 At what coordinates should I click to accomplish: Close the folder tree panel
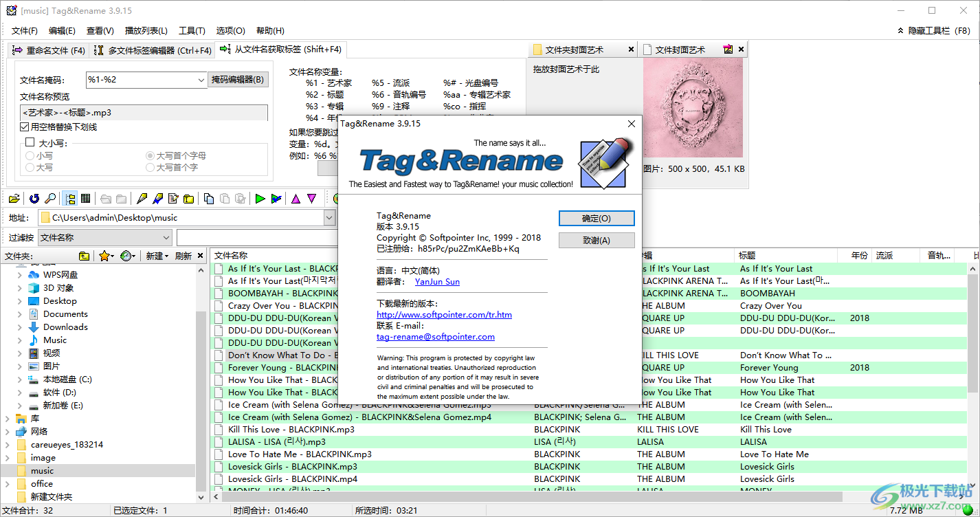(x=201, y=256)
